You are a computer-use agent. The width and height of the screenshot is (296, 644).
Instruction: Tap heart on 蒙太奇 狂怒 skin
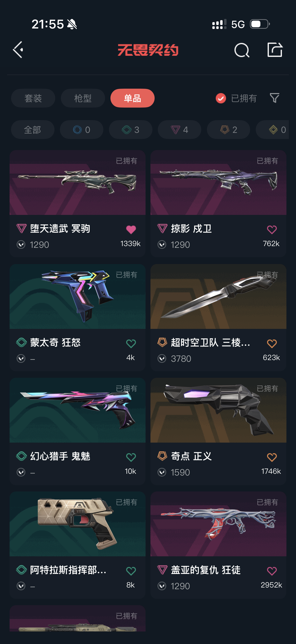(x=131, y=343)
